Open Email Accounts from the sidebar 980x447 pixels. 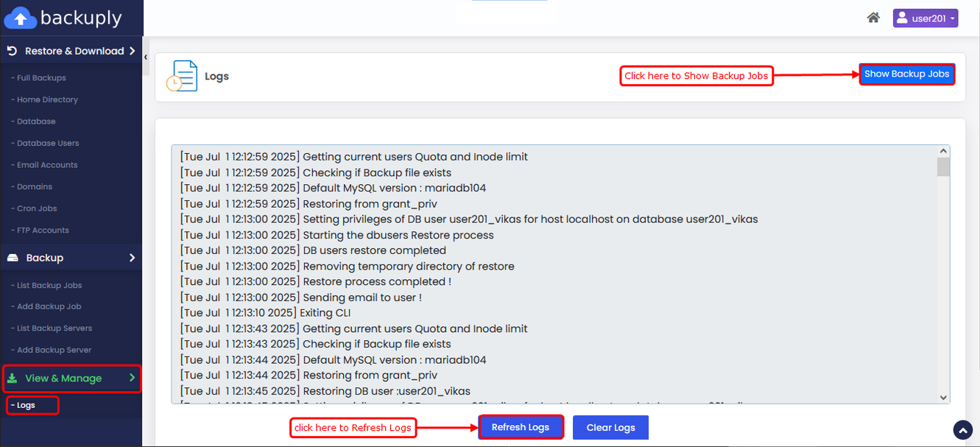coord(47,165)
